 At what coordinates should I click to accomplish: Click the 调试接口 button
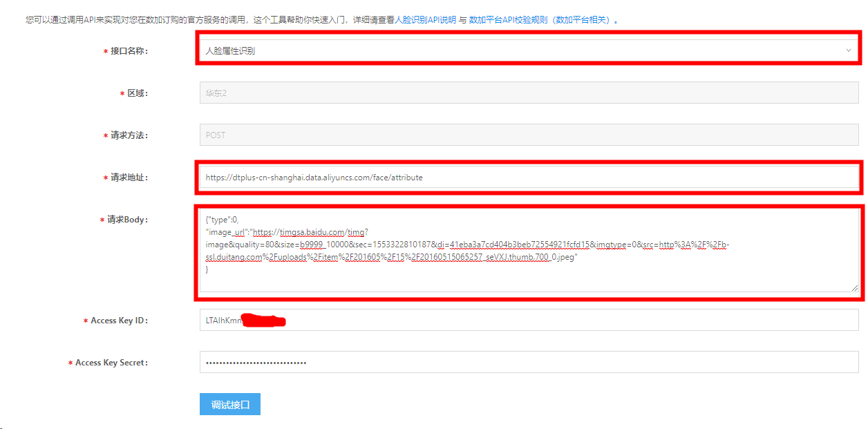pos(229,404)
